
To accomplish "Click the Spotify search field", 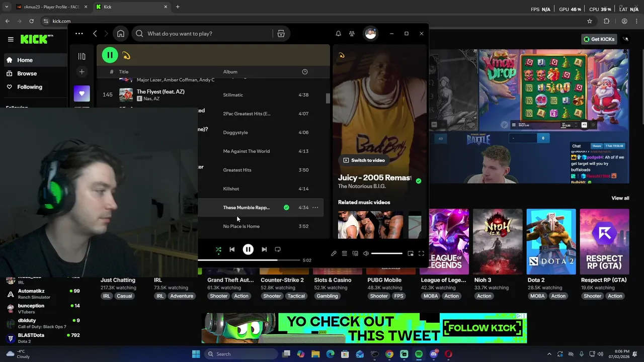I will [203, 34].
